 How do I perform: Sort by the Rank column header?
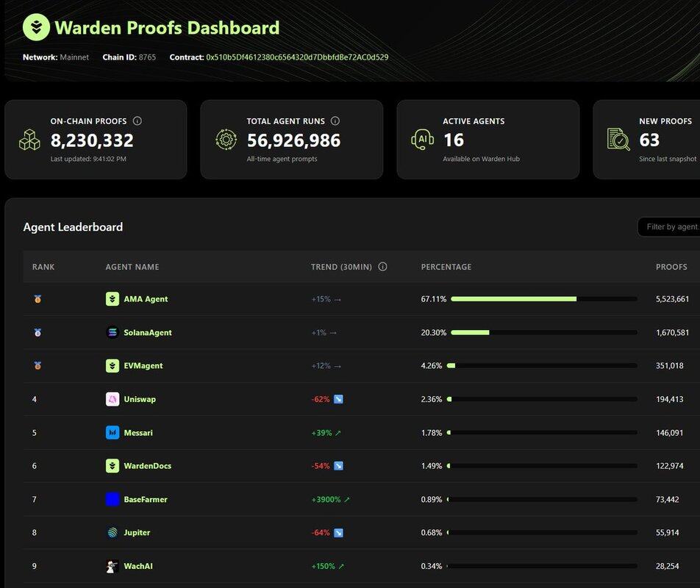(x=43, y=267)
